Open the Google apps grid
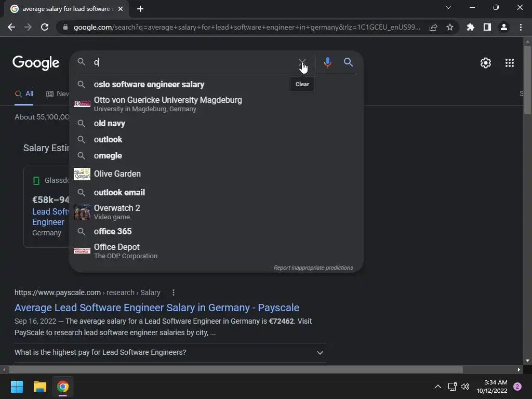Screen dimensions: 532x399 tap(509, 63)
